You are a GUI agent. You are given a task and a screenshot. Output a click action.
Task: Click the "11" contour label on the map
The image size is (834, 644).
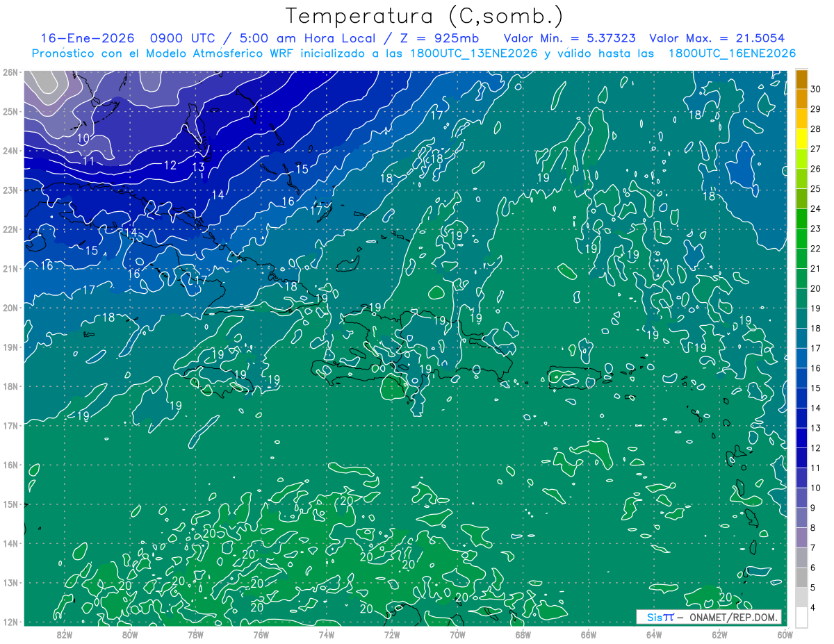point(88,161)
